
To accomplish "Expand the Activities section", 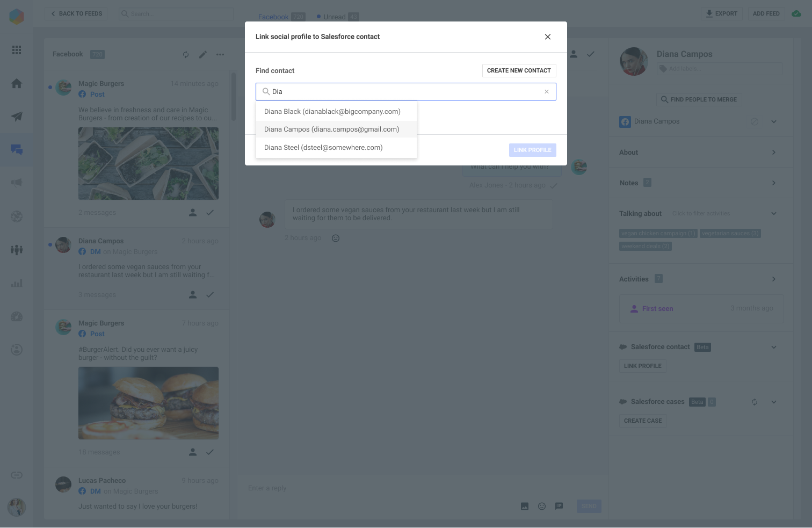I will pos(774,279).
